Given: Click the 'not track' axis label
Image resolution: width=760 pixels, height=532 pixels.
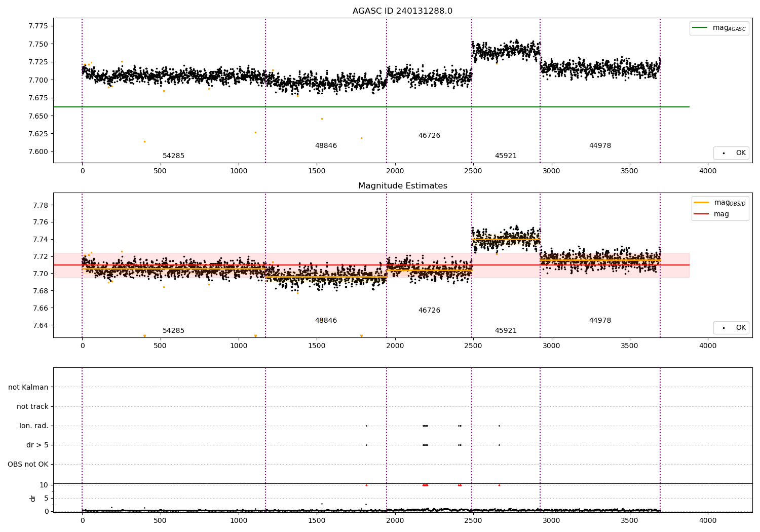Looking at the screenshot, I should [x=32, y=406].
